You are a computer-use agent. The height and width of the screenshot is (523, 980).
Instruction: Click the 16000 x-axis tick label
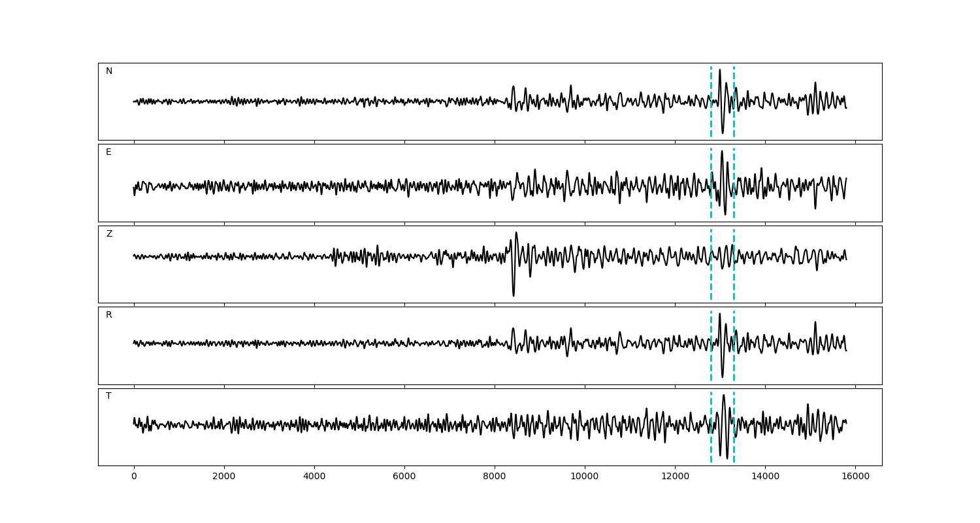[855, 477]
